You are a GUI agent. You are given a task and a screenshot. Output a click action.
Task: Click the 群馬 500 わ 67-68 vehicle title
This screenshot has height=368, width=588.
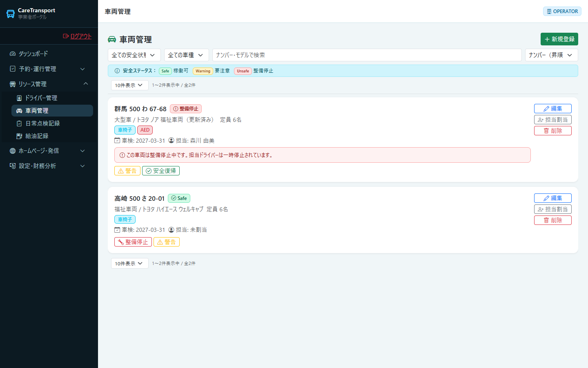coord(140,109)
